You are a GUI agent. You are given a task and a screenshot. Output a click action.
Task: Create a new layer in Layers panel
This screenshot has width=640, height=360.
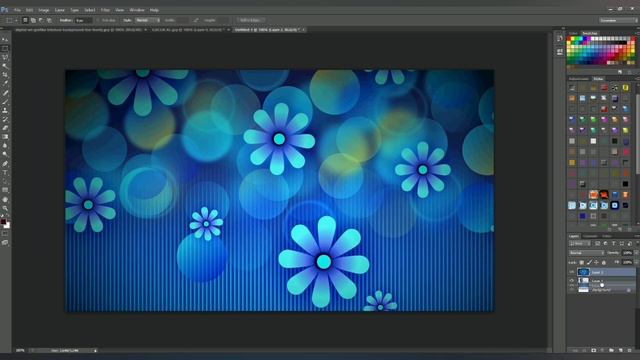[620, 350]
